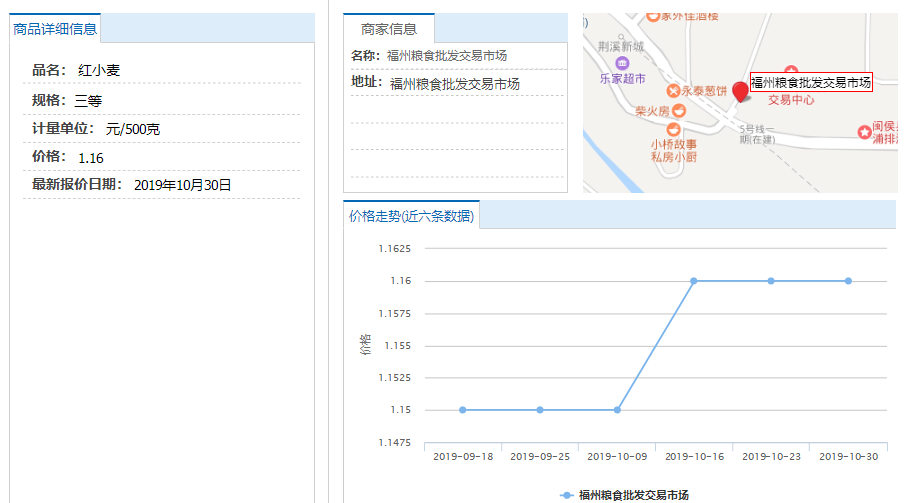Select the 2019-10-09 chart data point

tap(617, 410)
